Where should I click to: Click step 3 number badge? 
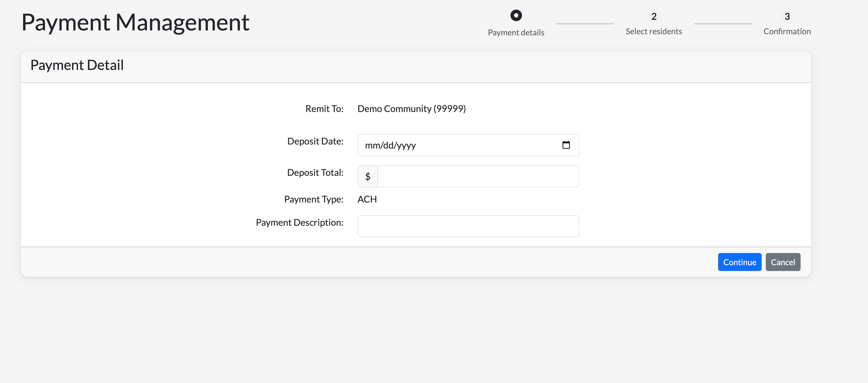pos(787,17)
